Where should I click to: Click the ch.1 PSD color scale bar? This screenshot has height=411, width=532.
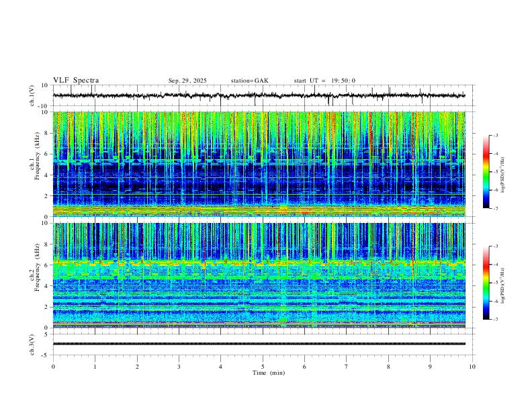point(486,172)
